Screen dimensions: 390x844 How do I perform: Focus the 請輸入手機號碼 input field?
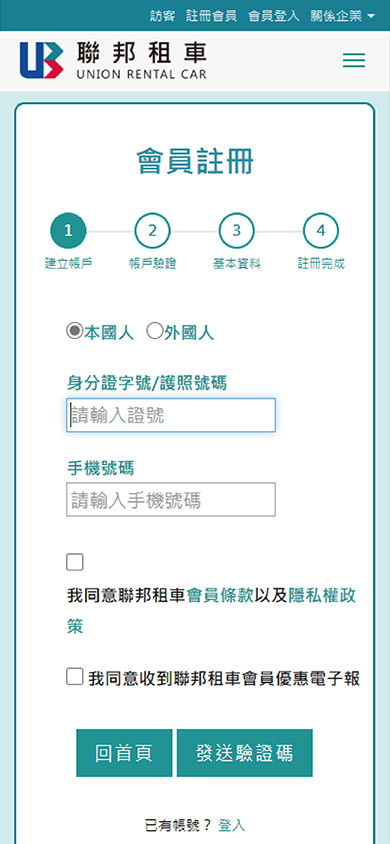(x=171, y=500)
